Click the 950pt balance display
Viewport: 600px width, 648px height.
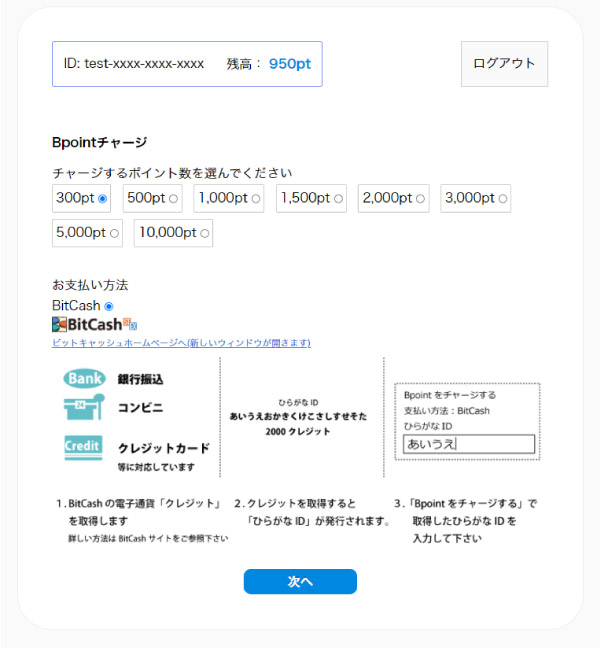point(290,64)
